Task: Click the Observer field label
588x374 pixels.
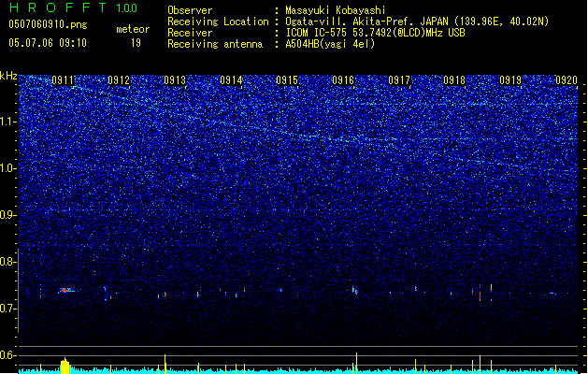Action: coord(190,10)
